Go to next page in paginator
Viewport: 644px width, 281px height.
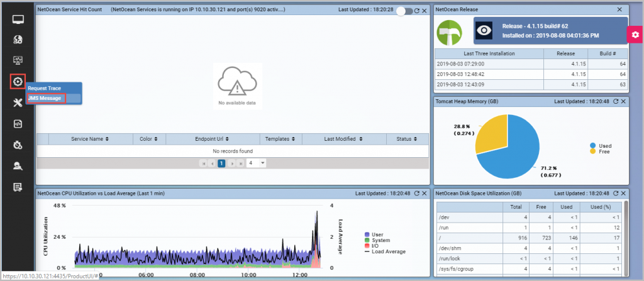(231, 163)
